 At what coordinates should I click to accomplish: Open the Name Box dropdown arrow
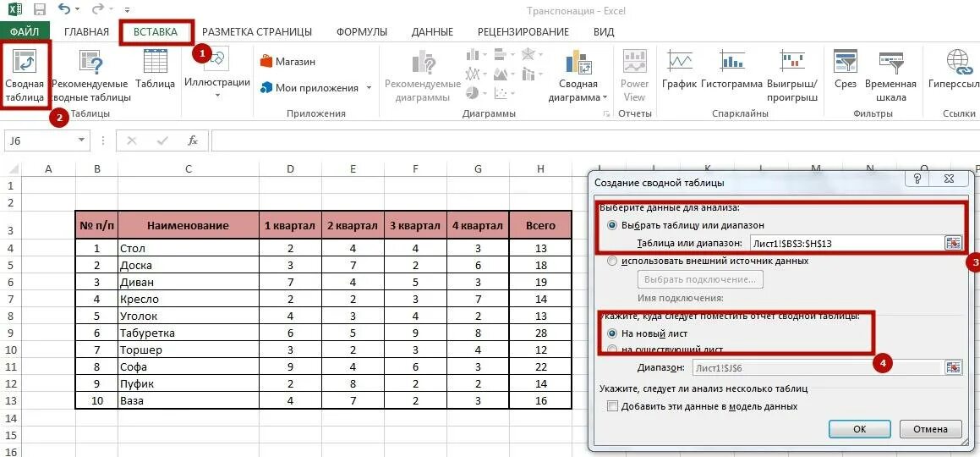pos(81,140)
